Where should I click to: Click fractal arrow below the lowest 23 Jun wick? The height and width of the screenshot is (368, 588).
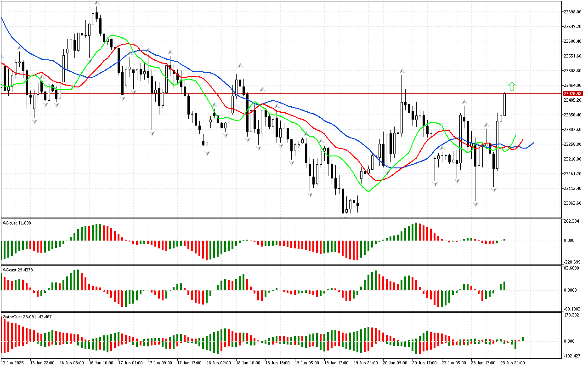[x=476, y=203]
